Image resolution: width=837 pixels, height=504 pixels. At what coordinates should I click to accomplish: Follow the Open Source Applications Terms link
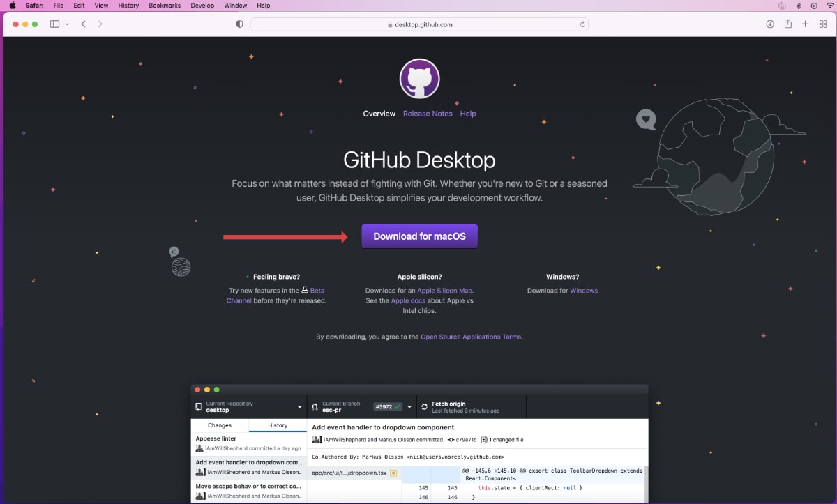click(470, 337)
